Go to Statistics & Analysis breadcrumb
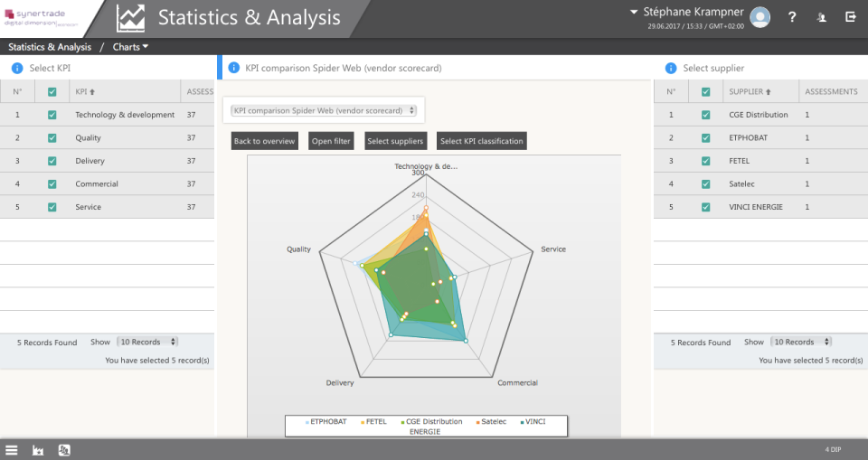Viewport: 868px width, 460px height. 50,47
